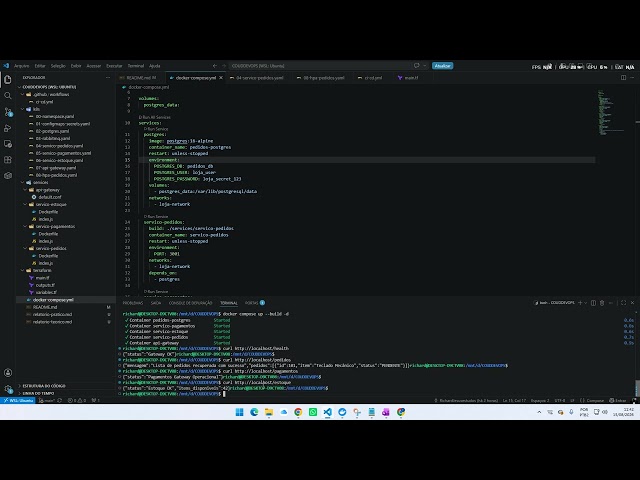The width and height of the screenshot is (640, 480).
Task: Open the Search view in activity bar
Action: (8, 96)
